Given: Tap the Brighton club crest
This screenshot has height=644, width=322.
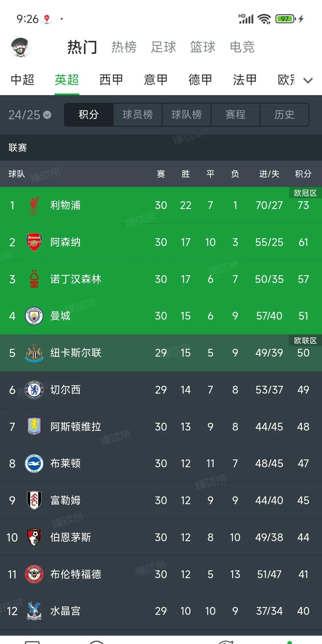Looking at the screenshot, I should [x=34, y=464].
